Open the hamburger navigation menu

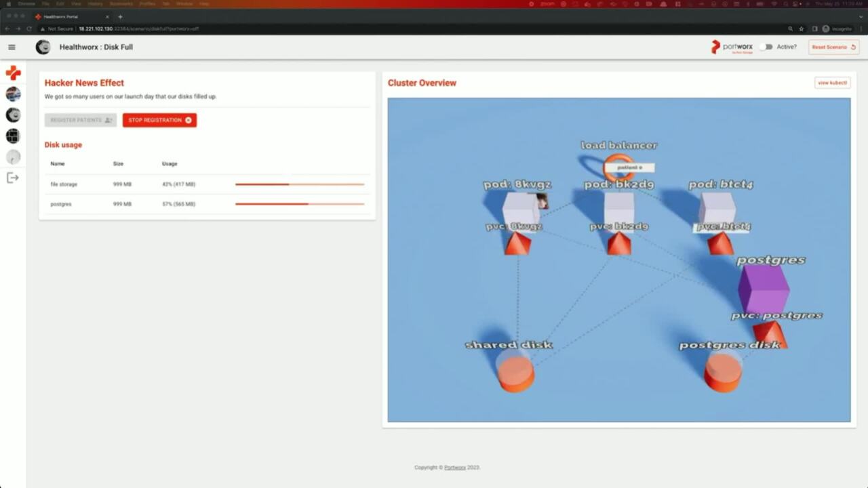tap(12, 47)
